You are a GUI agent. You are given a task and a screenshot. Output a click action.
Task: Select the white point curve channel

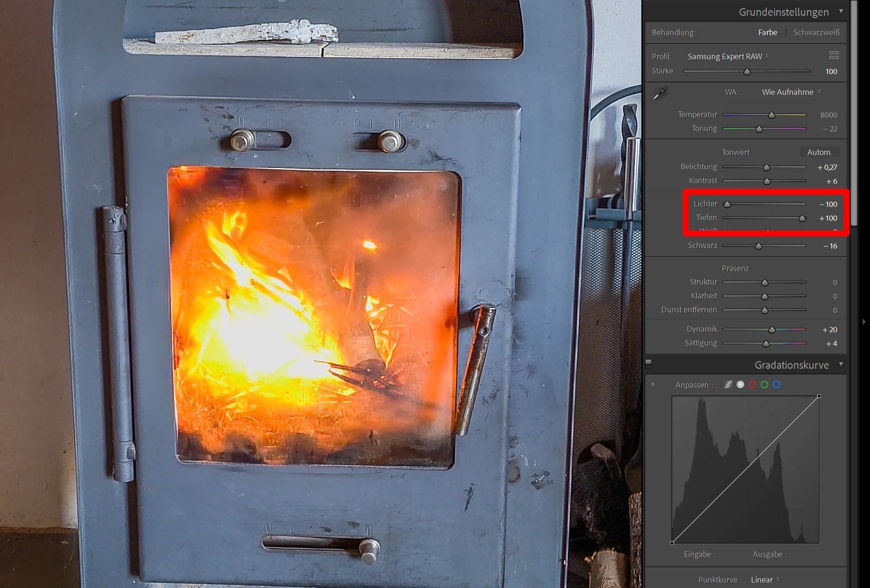(x=740, y=384)
